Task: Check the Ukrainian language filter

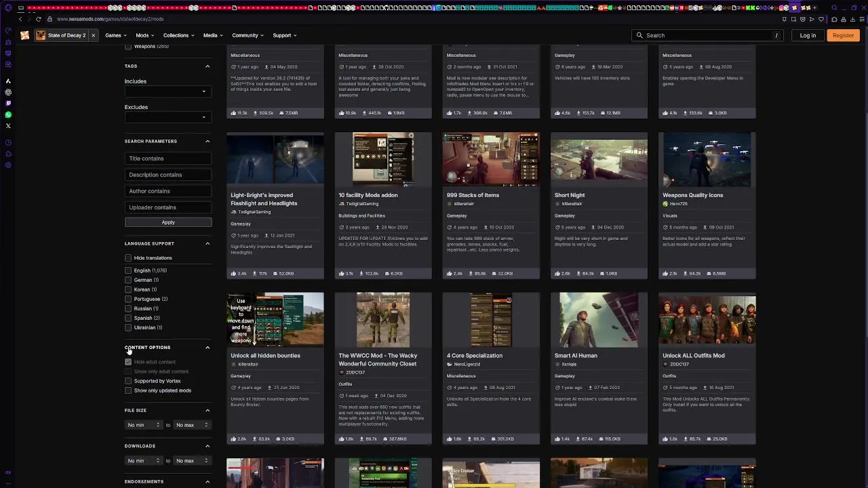Action: point(128,327)
